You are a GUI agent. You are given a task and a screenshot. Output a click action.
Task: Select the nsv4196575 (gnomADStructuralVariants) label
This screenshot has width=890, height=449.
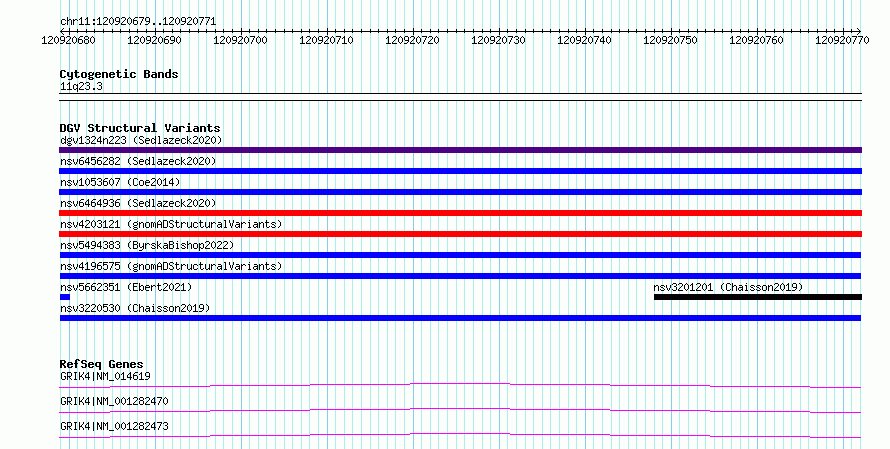[x=171, y=266]
